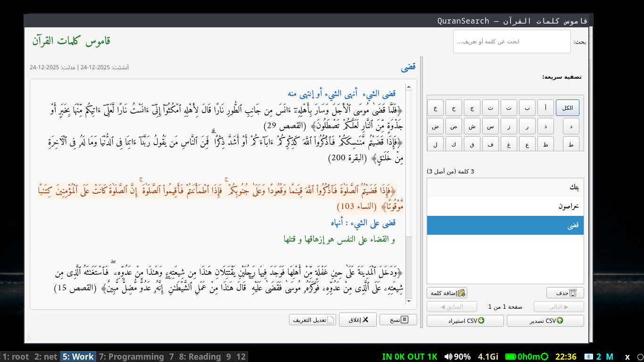This screenshot has height=362, width=644.
Task: Click the volume 90% indicator in status bar
Action: coord(457,356)
